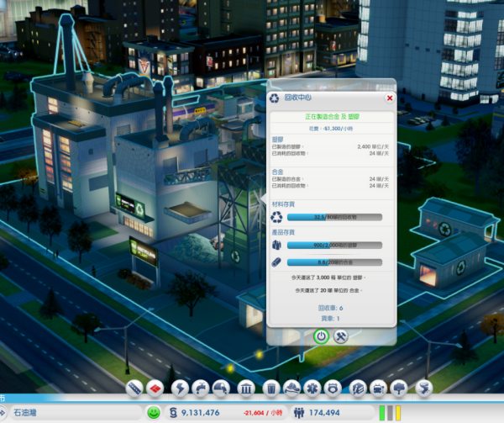Open the Parks tree menu

pos(399,389)
